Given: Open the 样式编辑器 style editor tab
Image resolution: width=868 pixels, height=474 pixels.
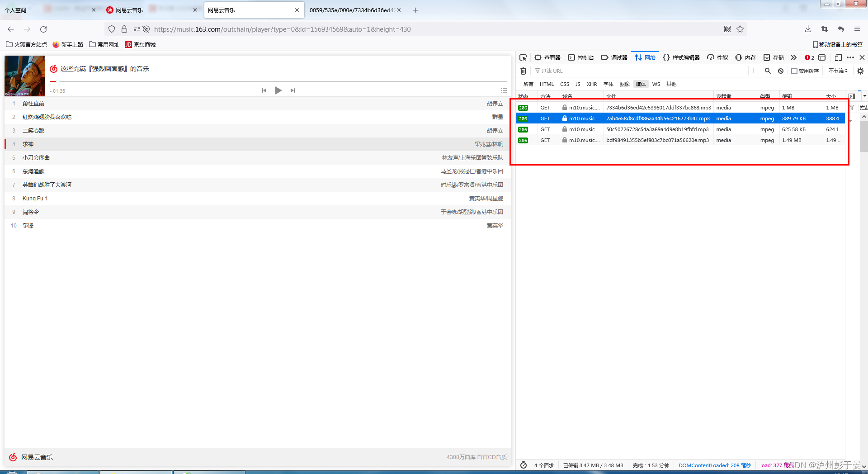Looking at the screenshot, I should click(x=681, y=57).
